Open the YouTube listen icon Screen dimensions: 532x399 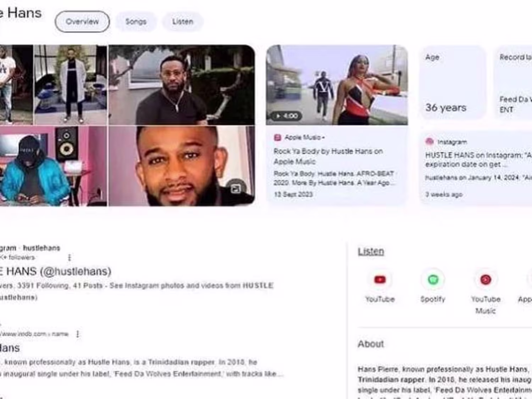(x=380, y=280)
